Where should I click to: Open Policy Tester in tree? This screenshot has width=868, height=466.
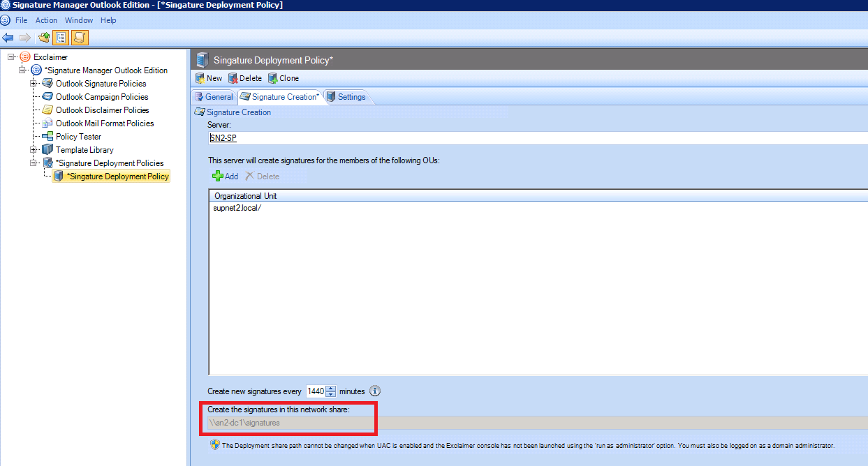78,137
